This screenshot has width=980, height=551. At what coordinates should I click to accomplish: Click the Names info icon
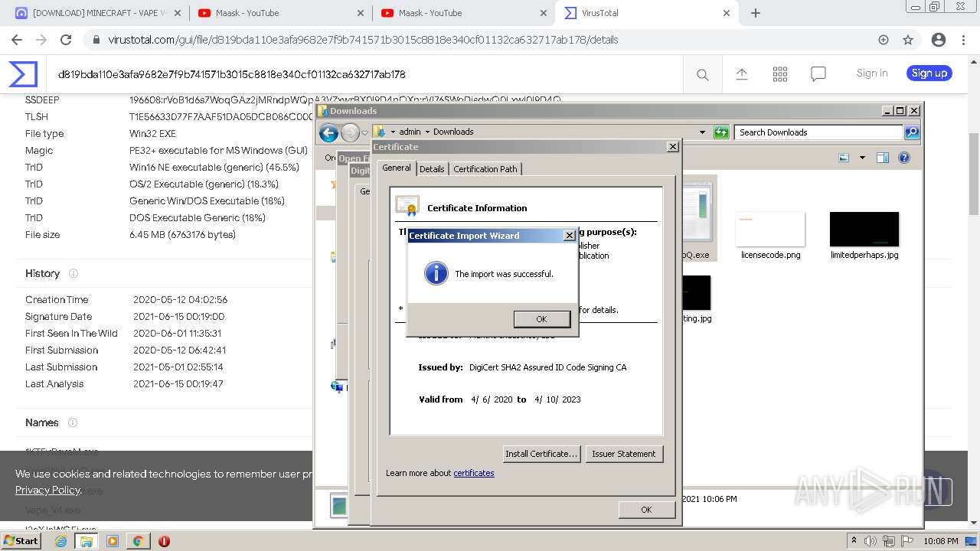(x=73, y=422)
